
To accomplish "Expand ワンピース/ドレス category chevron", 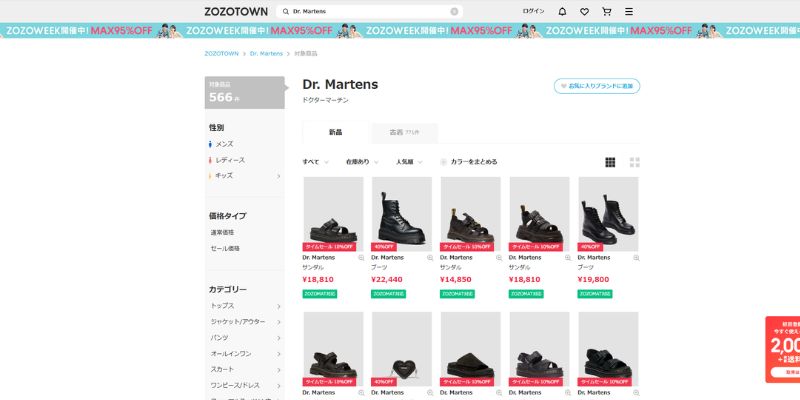I will (x=279, y=385).
